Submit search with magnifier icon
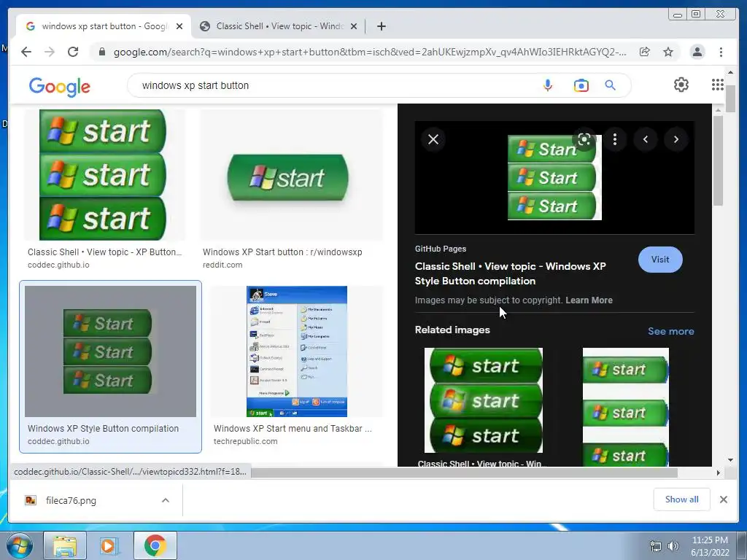Image resolution: width=747 pixels, height=560 pixels. 611,85
